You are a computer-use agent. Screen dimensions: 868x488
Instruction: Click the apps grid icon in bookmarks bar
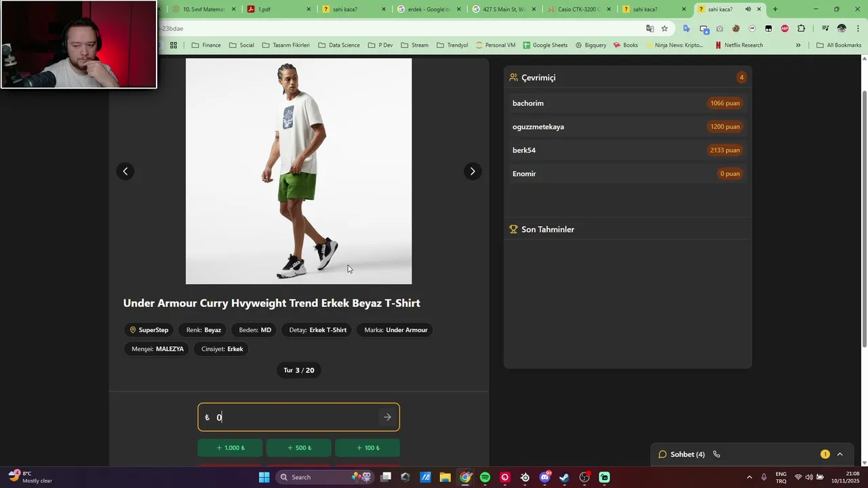174,45
